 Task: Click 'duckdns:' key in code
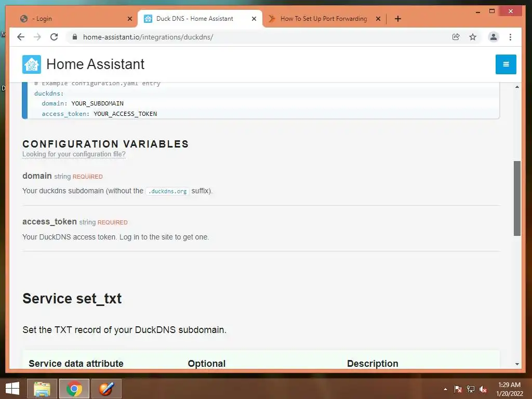coord(49,94)
